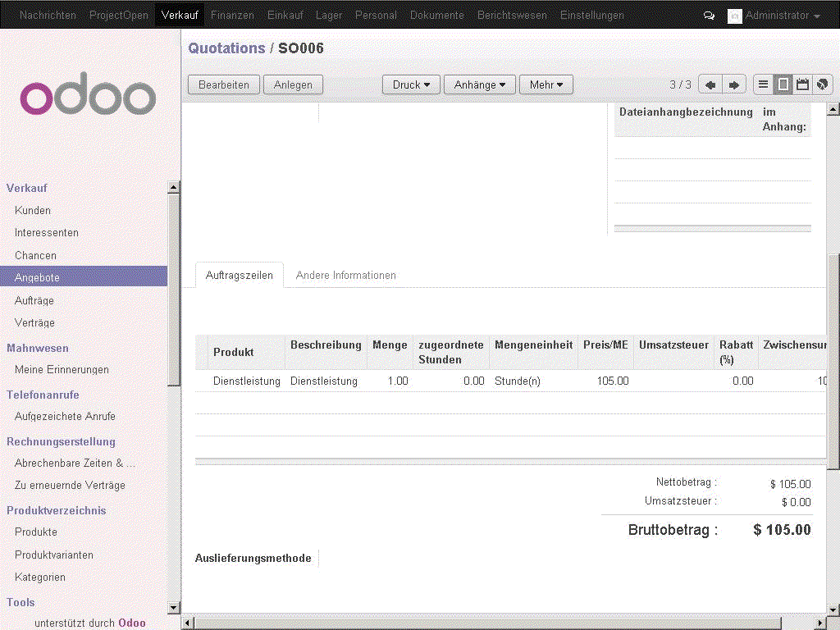The height and width of the screenshot is (630, 840).
Task: Click sidebar scrollbar down arrow
Action: coord(174,608)
